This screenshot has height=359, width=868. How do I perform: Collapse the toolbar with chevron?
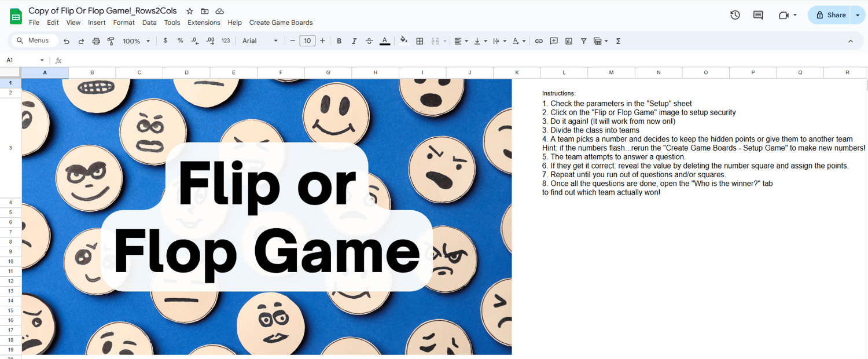point(851,41)
